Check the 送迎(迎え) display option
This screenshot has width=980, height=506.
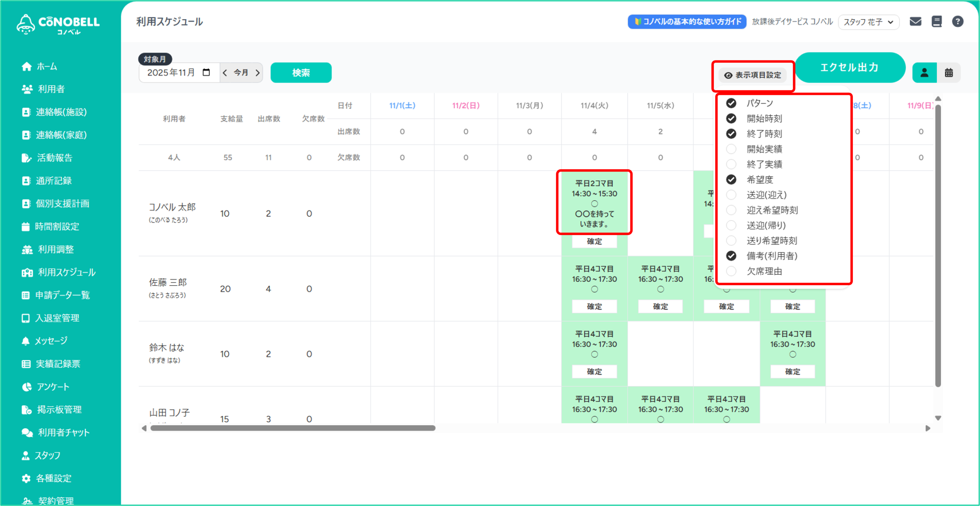click(731, 195)
